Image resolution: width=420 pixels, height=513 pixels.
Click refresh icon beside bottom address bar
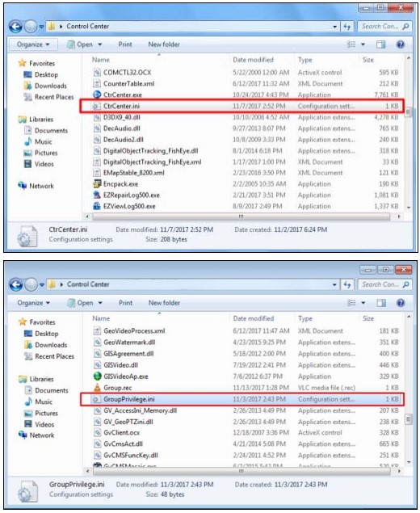pos(347,285)
